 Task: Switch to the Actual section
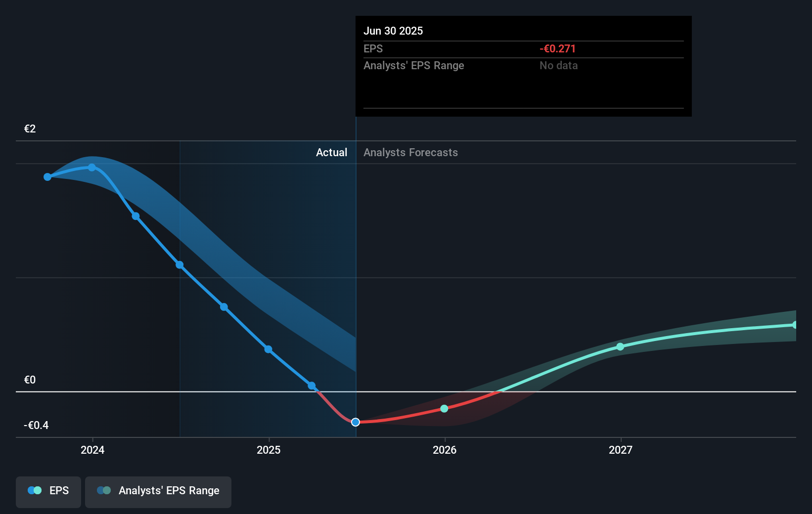point(331,152)
